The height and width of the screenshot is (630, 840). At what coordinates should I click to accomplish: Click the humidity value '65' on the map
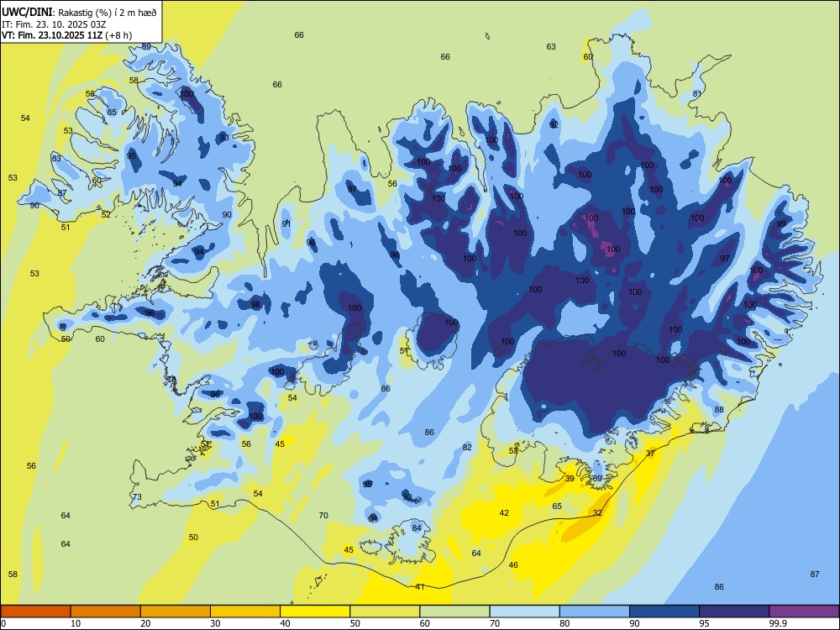[x=557, y=507]
